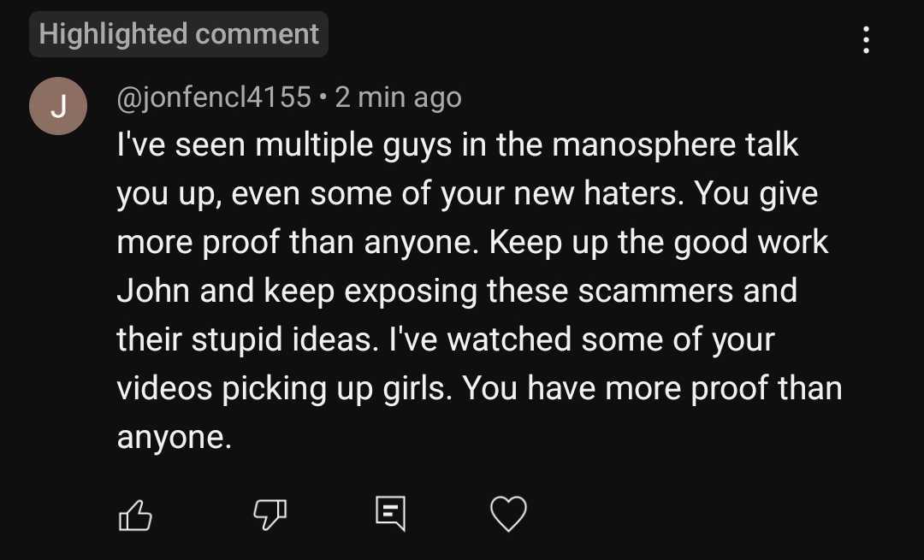
Task: Tap "Keep up the good work" text
Action: coord(659,242)
